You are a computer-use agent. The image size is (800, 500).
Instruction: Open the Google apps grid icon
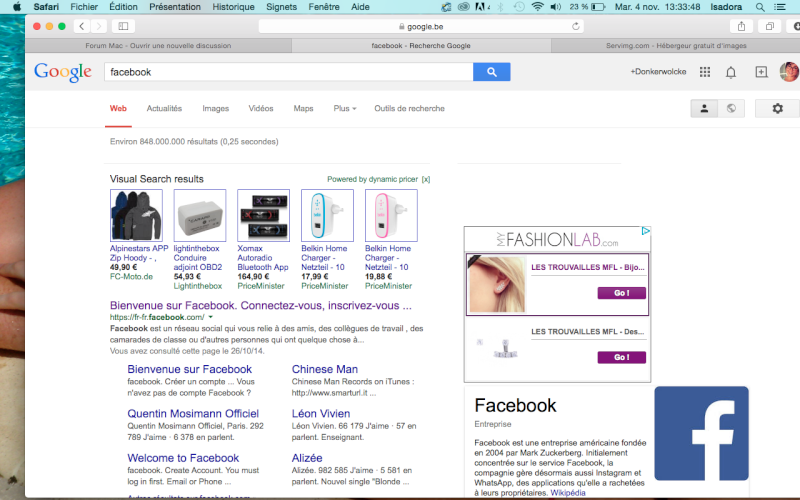point(705,72)
